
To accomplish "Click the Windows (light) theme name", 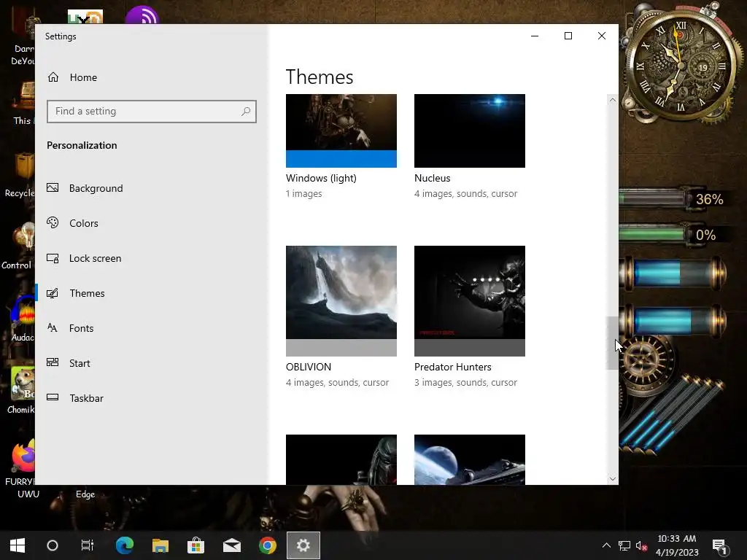I will point(321,178).
